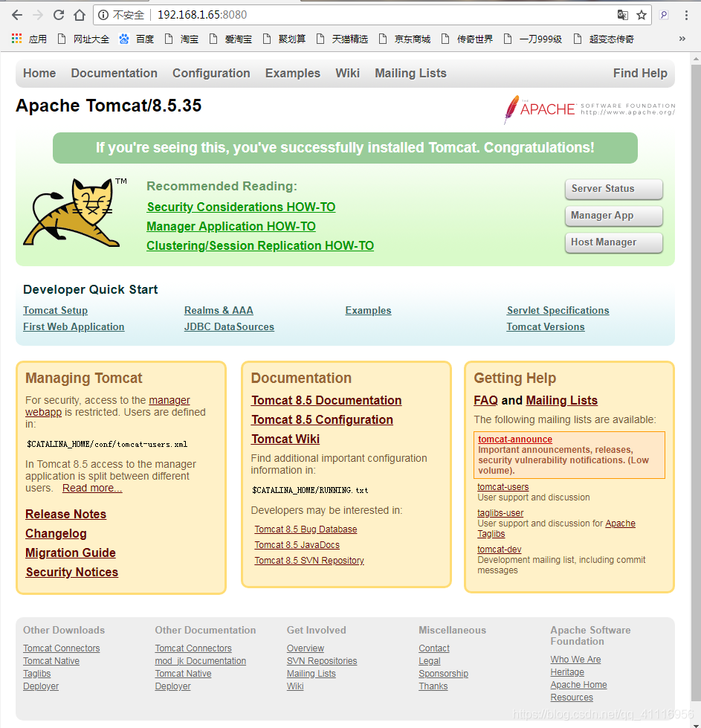Open the Tomcat Wiki link
701x728 pixels.
tap(285, 439)
